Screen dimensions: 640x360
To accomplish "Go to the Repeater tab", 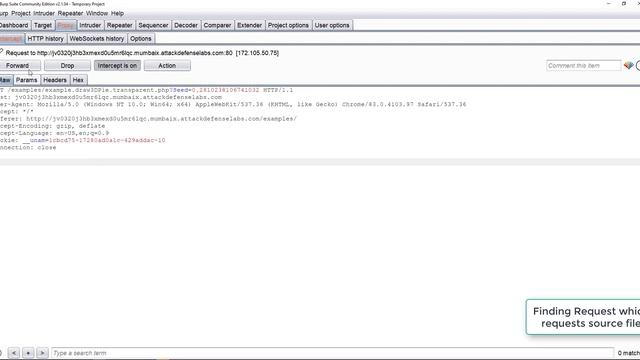I will coord(120,25).
